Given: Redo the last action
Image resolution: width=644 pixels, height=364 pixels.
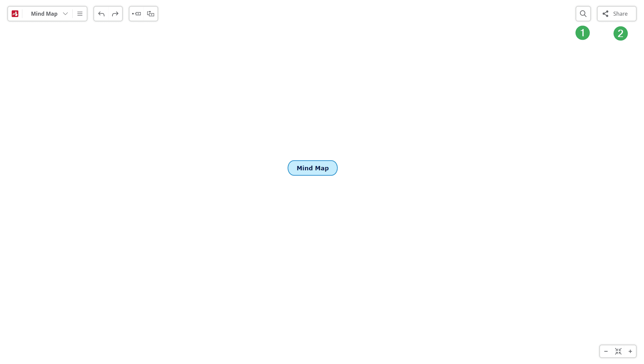Looking at the screenshot, I should tap(115, 14).
